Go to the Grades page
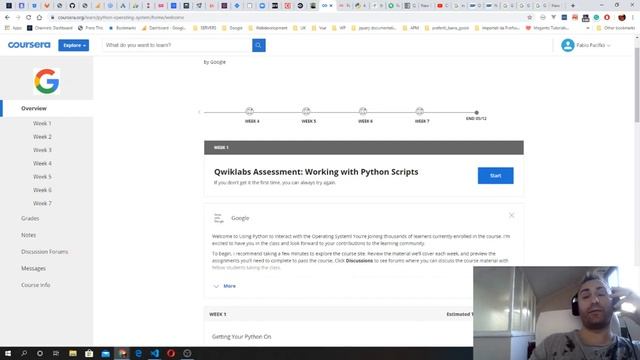The height and width of the screenshot is (360, 640). 30,218
